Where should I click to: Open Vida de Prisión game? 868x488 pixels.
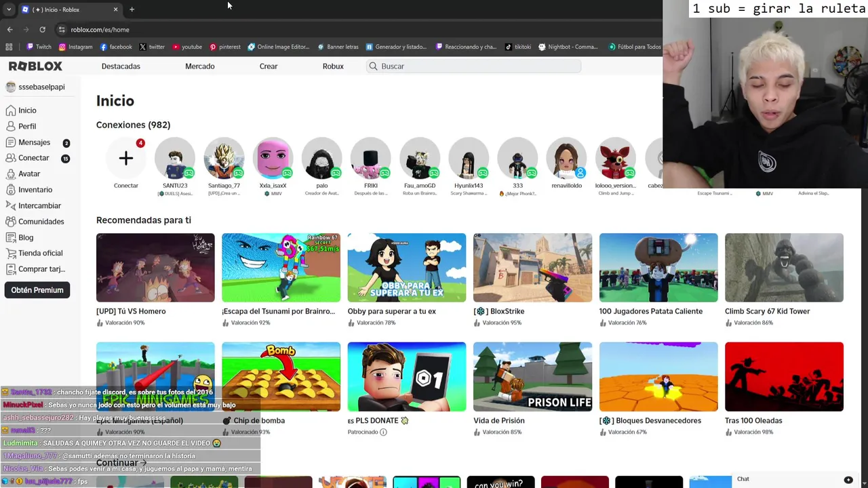tap(532, 377)
